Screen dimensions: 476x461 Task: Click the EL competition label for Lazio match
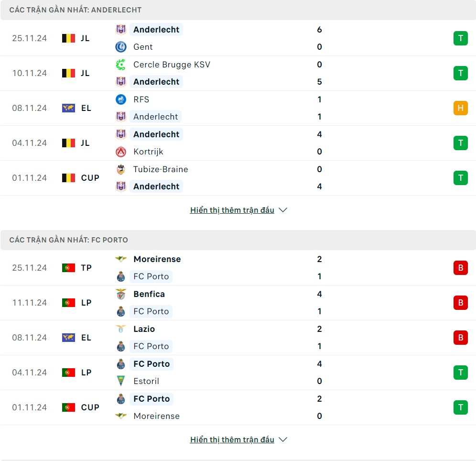(x=86, y=338)
